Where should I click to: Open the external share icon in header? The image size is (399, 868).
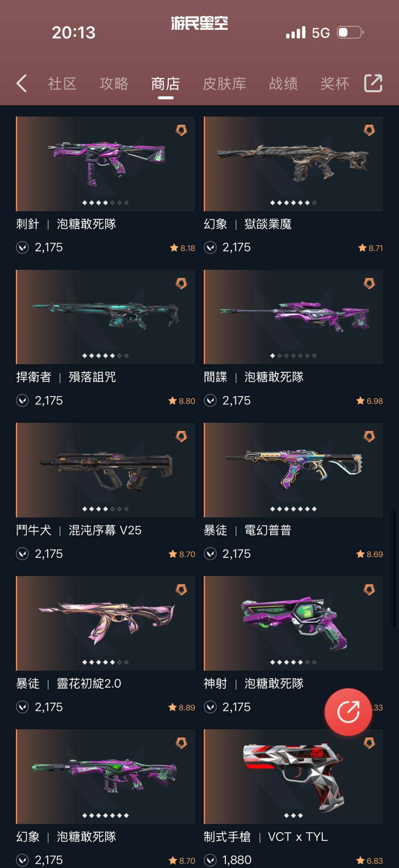coord(373,83)
